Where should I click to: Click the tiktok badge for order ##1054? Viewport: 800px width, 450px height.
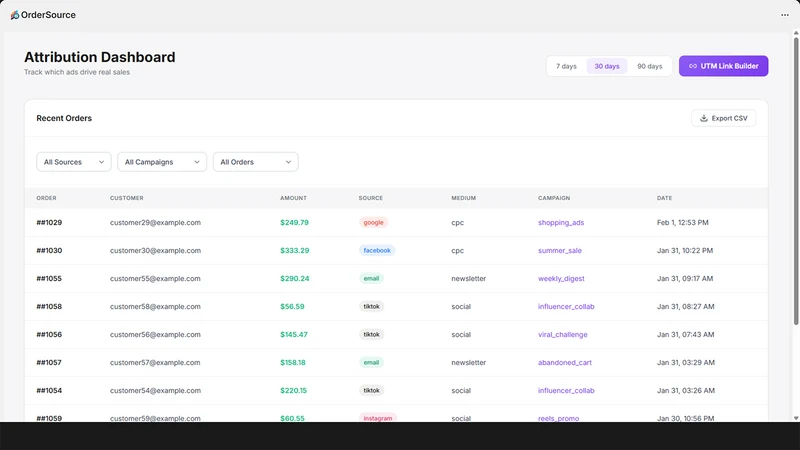click(x=371, y=391)
